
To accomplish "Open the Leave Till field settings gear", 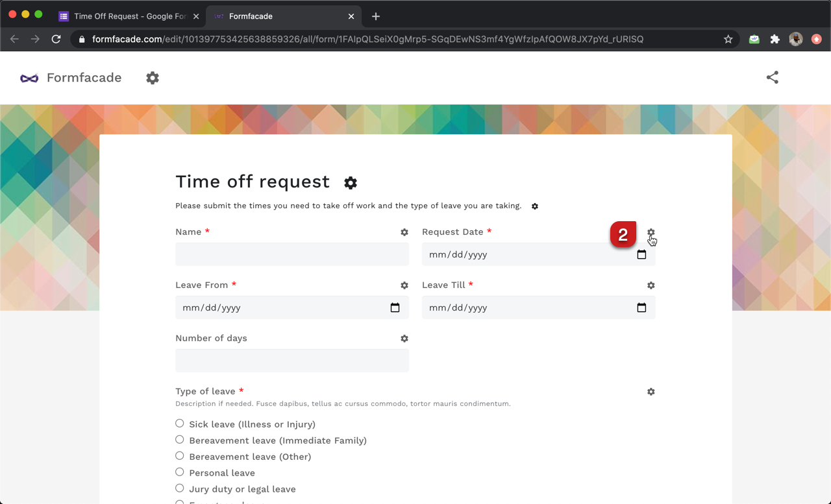I will [651, 285].
